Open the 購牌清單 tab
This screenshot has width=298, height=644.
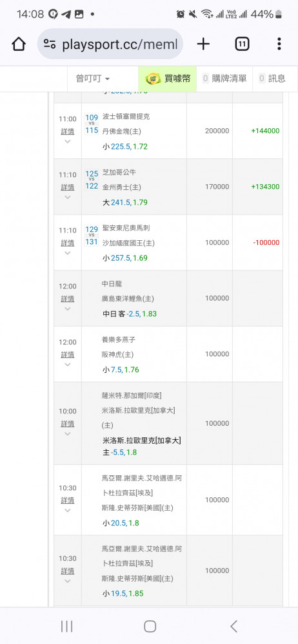(x=224, y=79)
